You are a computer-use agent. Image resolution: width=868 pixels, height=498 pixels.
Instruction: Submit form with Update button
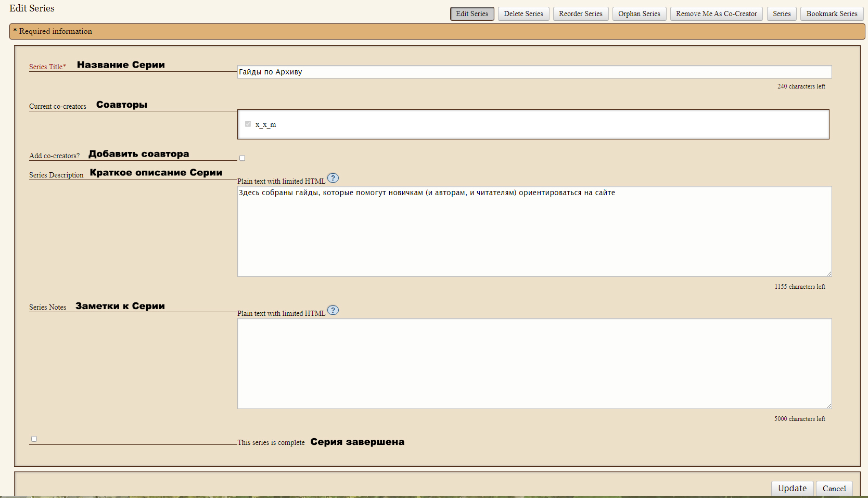(x=792, y=488)
